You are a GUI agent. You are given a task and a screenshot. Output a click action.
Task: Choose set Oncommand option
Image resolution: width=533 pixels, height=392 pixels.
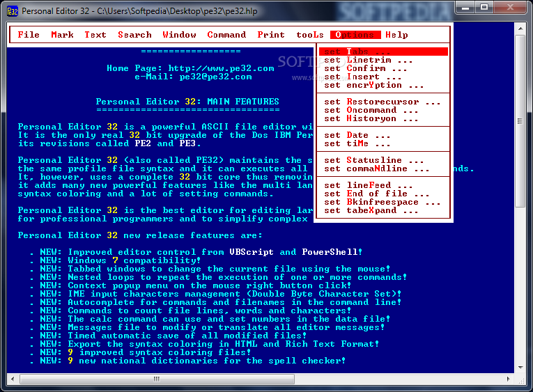pos(383,110)
